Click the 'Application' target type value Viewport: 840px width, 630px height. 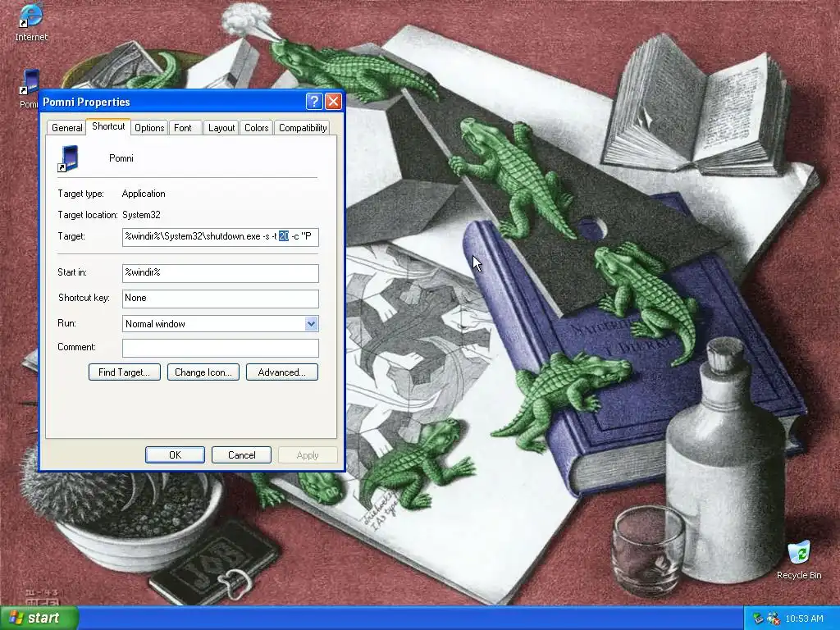[x=144, y=194]
